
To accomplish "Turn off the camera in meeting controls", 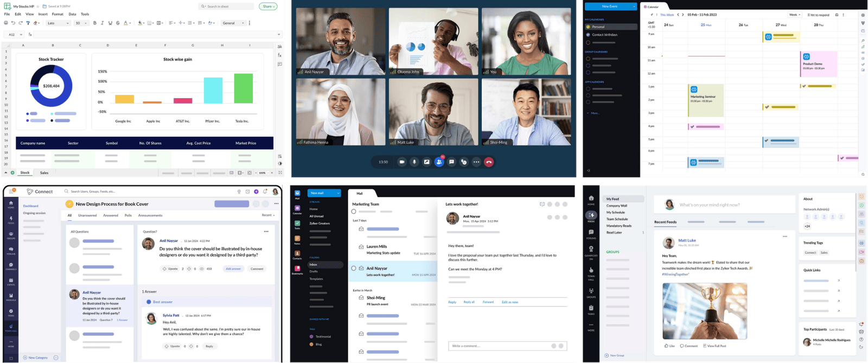I will click(402, 162).
